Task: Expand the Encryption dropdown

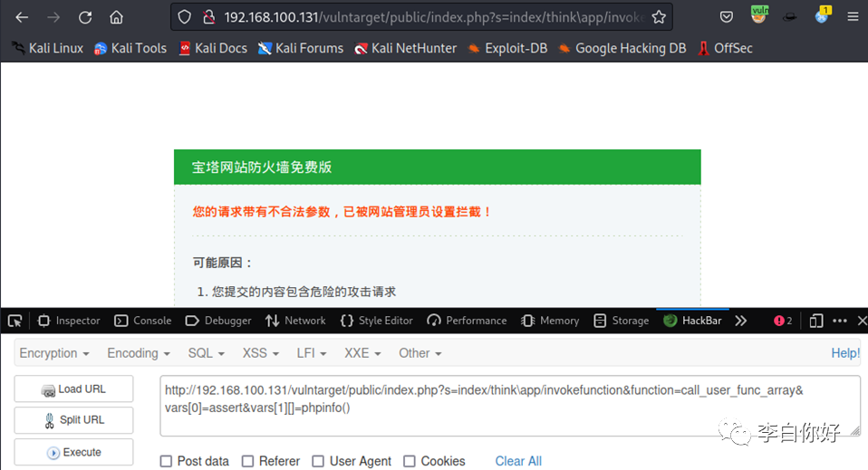Action: pos(54,353)
